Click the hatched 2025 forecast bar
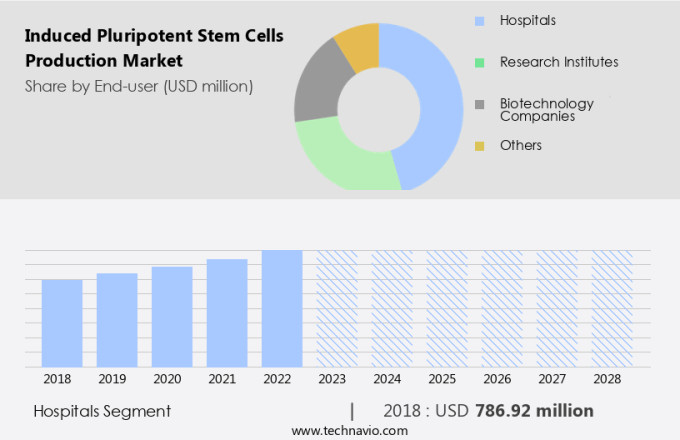 click(x=447, y=308)
